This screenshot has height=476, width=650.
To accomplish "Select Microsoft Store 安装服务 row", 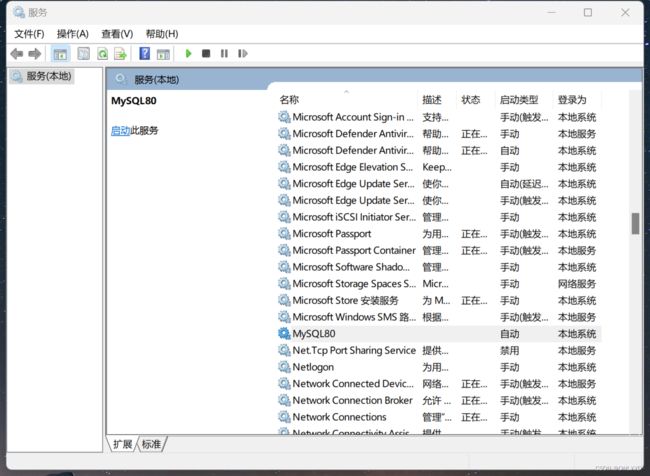I will point(439,301).
